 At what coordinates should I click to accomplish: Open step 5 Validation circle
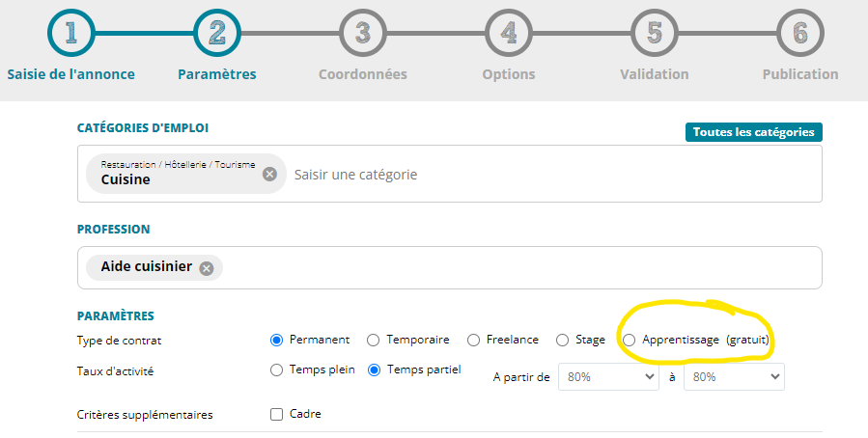pos(655,33)
